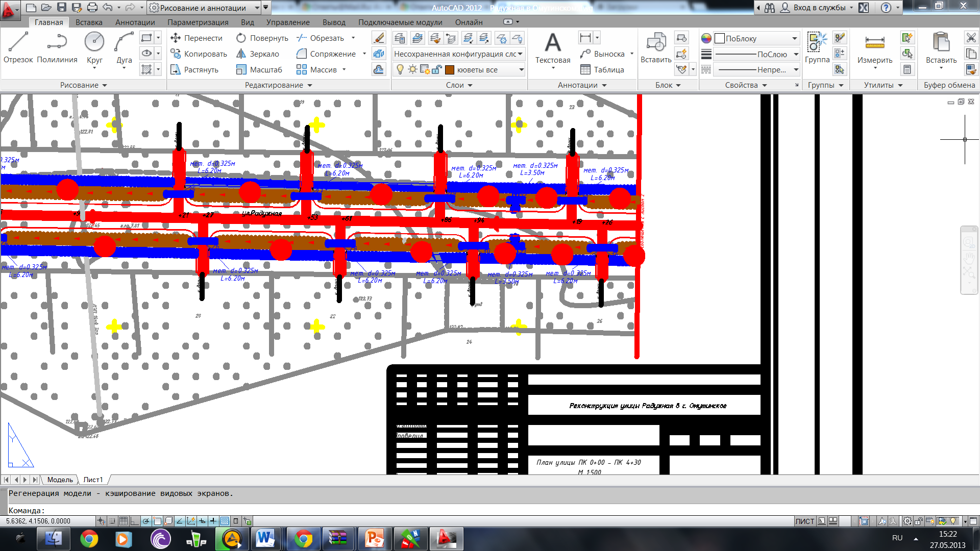Open the workspace dropdown 'Рисование и аннотации'
This screenshot has height=551, width=980.
tap(257, 8)
